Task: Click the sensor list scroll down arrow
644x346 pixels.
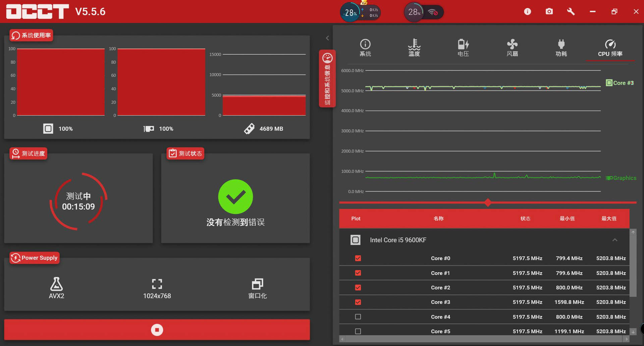Action: tap(633, 332)
